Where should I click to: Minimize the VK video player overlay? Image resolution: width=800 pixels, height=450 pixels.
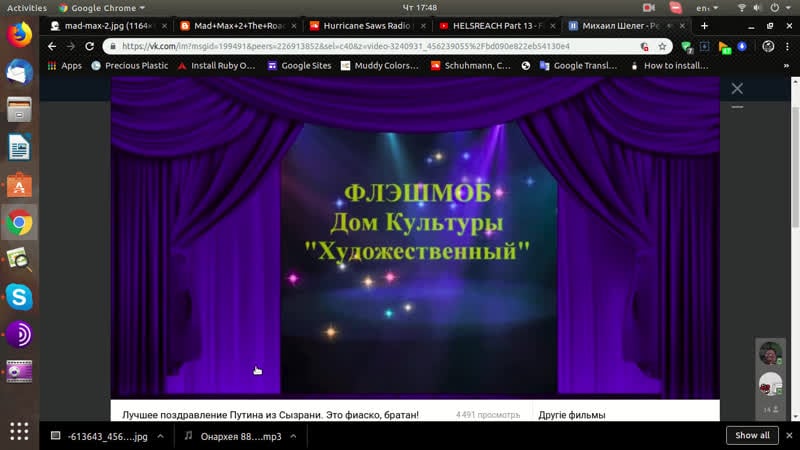737,107
